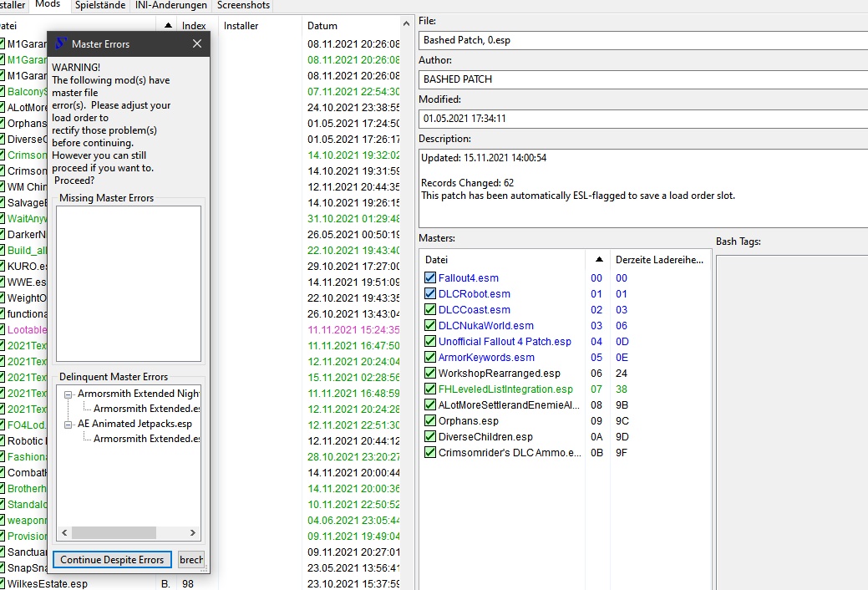Image resolution: width=868 pixels, height=590 pixels.
Task: Click the Wrye Bash icon in Master Errors titlebar
Action: pyautogui.click(x=60, y=43)
